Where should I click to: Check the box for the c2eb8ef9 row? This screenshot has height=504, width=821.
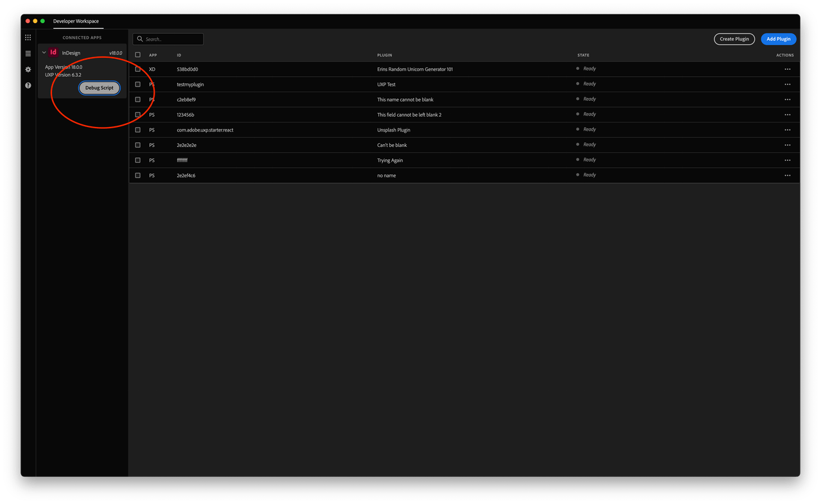pyautogui.click(x=138, y=99)
